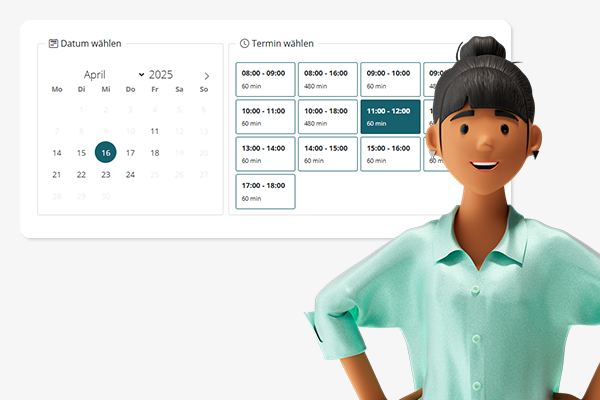Click the clock icon beside Termin wählen
The width and height of the screenshot is (600, 400).
click(245, 44)
